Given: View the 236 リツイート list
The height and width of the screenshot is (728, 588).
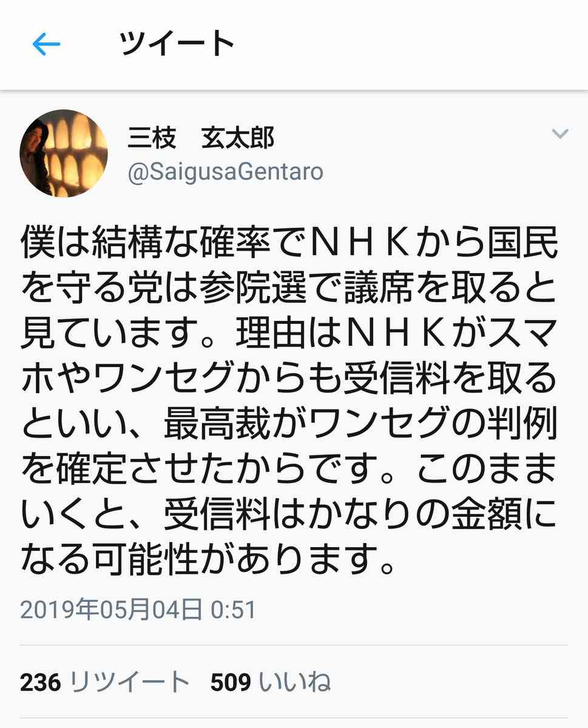Looking at the screenshot, I should tap(105, 683).
